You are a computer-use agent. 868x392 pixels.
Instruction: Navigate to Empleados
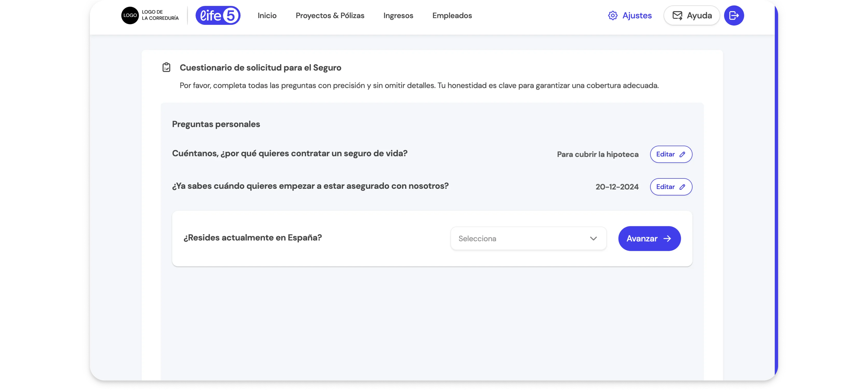(x=452, y=16)
